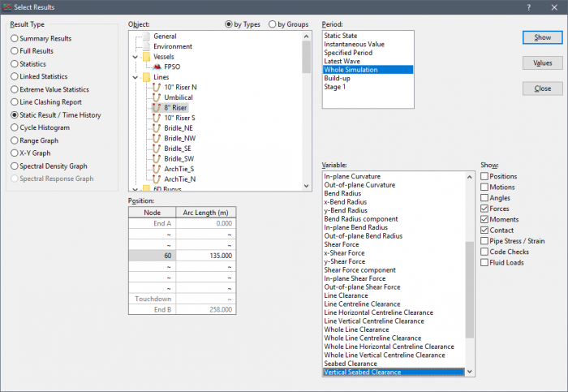This screenshot has width=568, height=392.
Task: Open the help question mark button
Action: [x=529, y=7]
